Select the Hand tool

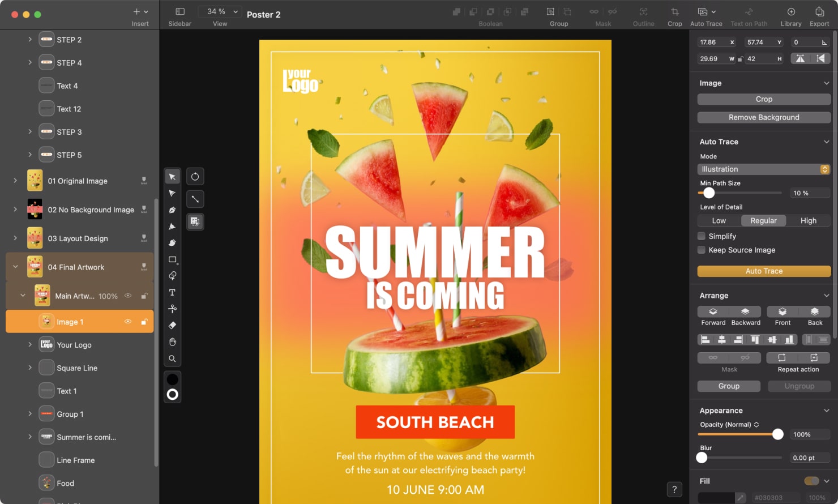click(x=172, y=341)
